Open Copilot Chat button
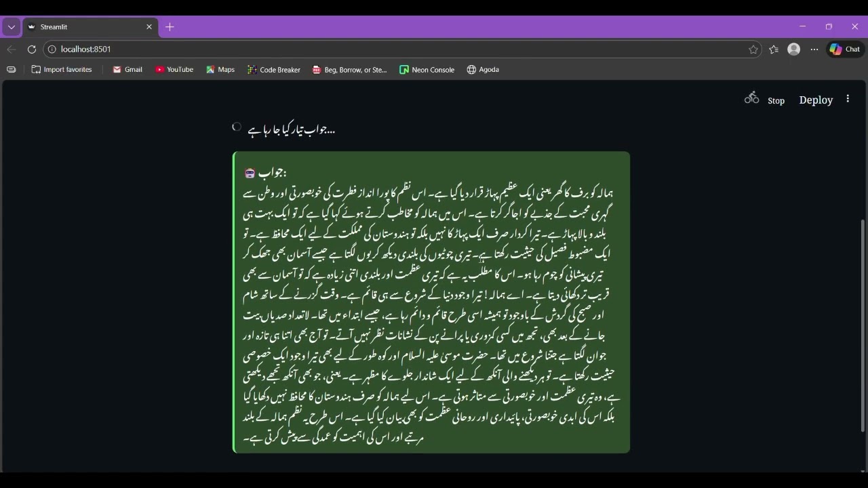The image size is (868, 488). tap(844, 49)
